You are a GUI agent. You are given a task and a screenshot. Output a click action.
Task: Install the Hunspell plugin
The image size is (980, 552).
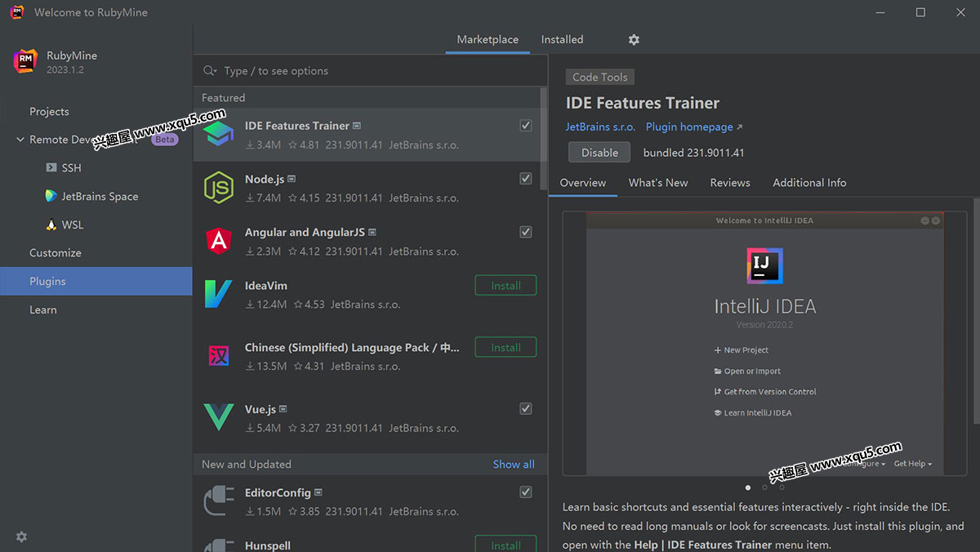click(x=506, y=545)
